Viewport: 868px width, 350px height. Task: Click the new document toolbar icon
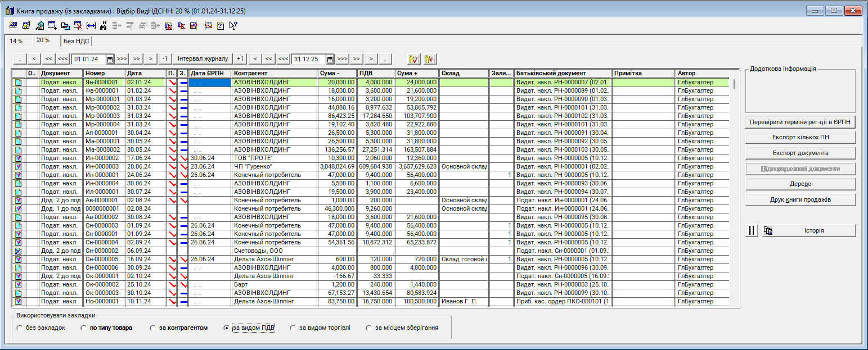click(x=13, y=25)
